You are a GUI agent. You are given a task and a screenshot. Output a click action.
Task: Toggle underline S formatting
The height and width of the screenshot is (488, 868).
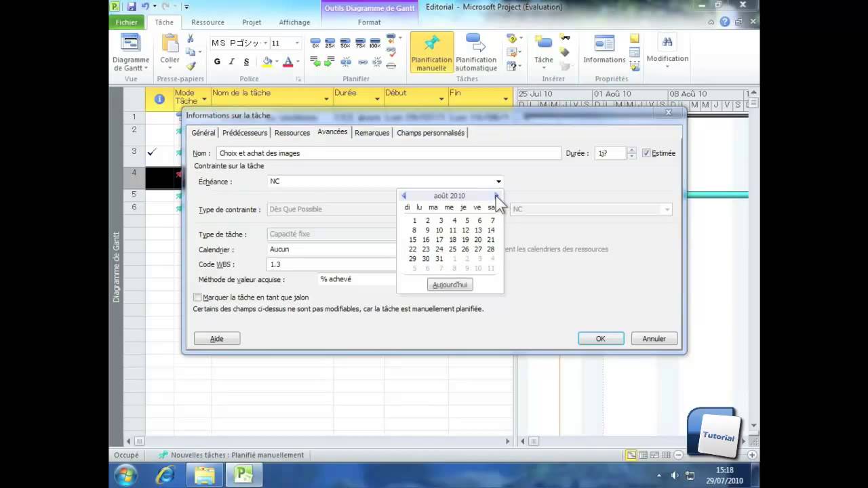click(246, 62)
